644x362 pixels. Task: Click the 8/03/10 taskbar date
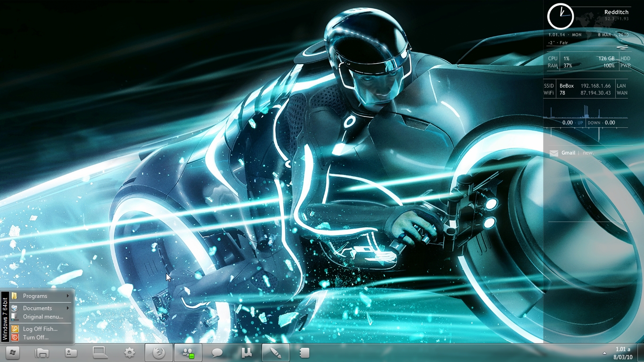point(623,357)
